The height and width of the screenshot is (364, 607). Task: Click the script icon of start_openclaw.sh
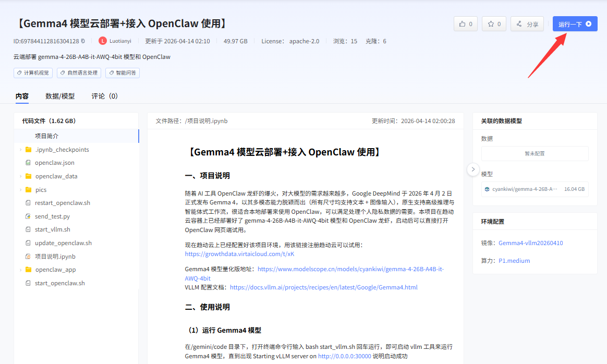(x=28, y=283)
